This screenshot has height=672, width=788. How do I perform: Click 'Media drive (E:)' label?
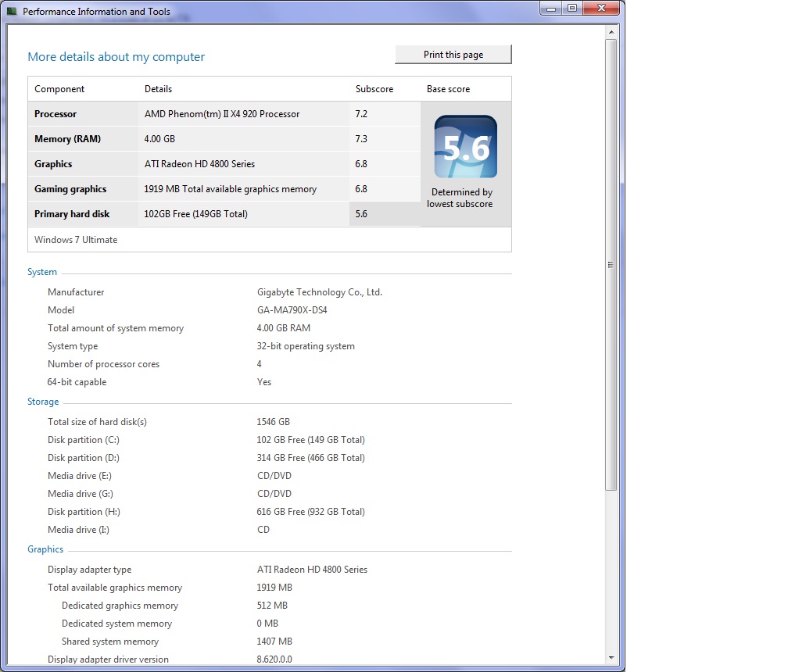[80, 476]
